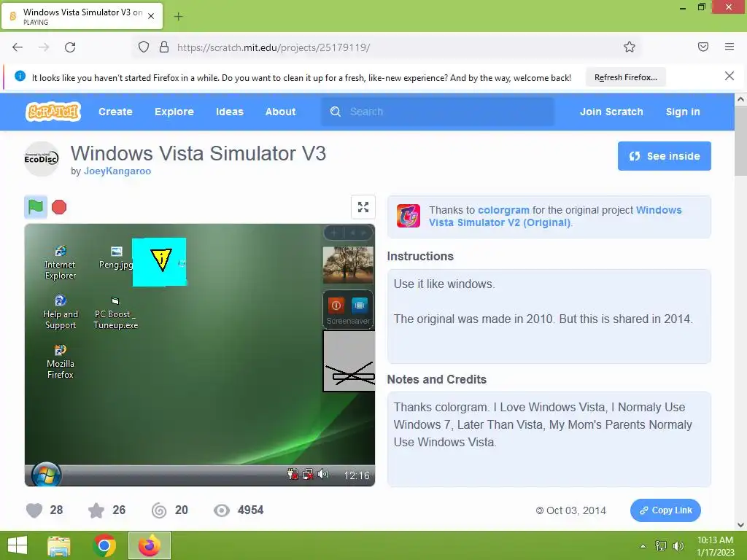Image resolution: width=747 pixels, height=560 pixels.
Task: Open the Firefox hamburger menu
Action: [x=729, y=47]
